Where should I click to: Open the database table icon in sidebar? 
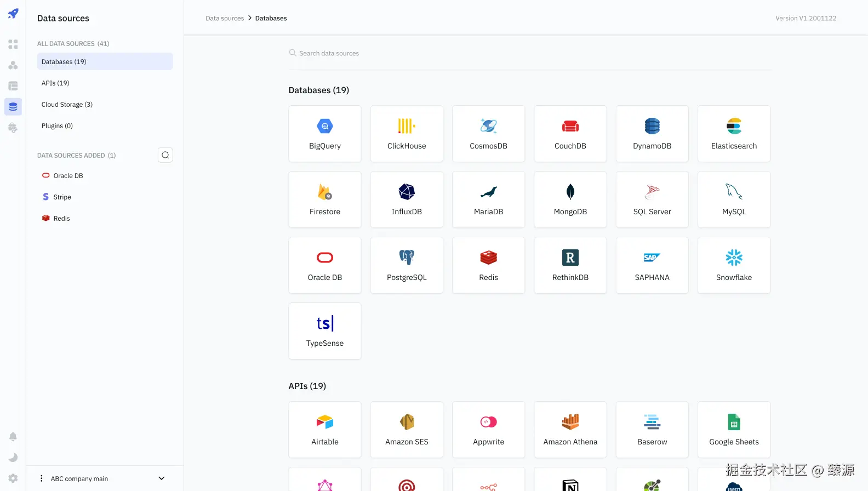click(13, 86)
